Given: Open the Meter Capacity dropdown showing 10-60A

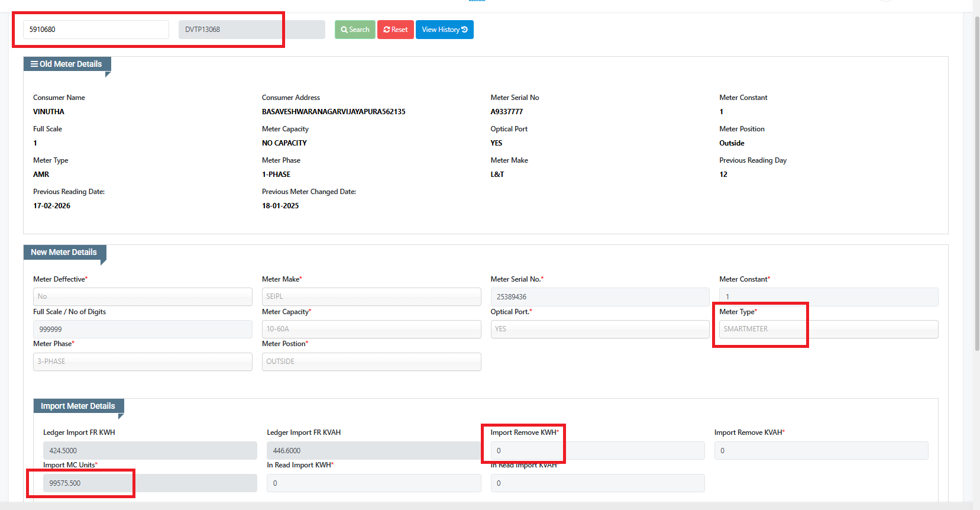Looking at the screenshot, I should [371, 329].
